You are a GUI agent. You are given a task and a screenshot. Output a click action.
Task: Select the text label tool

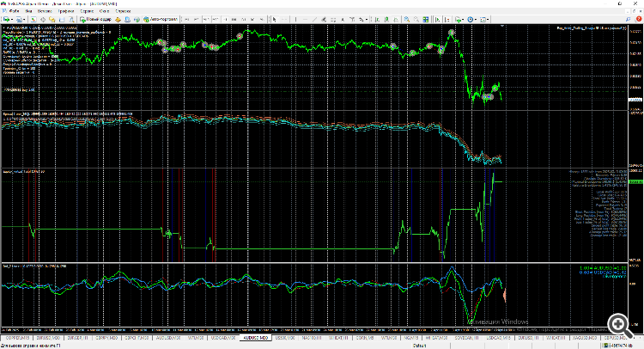click(352, 19)
